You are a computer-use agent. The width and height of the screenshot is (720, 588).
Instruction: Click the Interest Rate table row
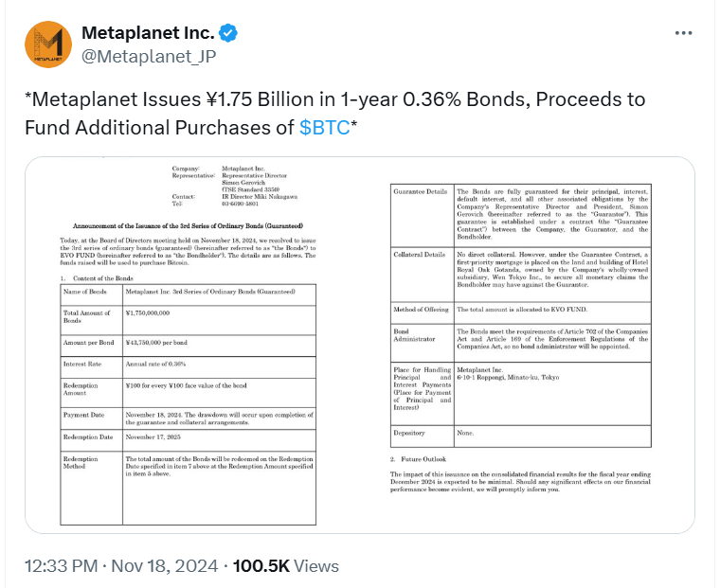point(188,367)
